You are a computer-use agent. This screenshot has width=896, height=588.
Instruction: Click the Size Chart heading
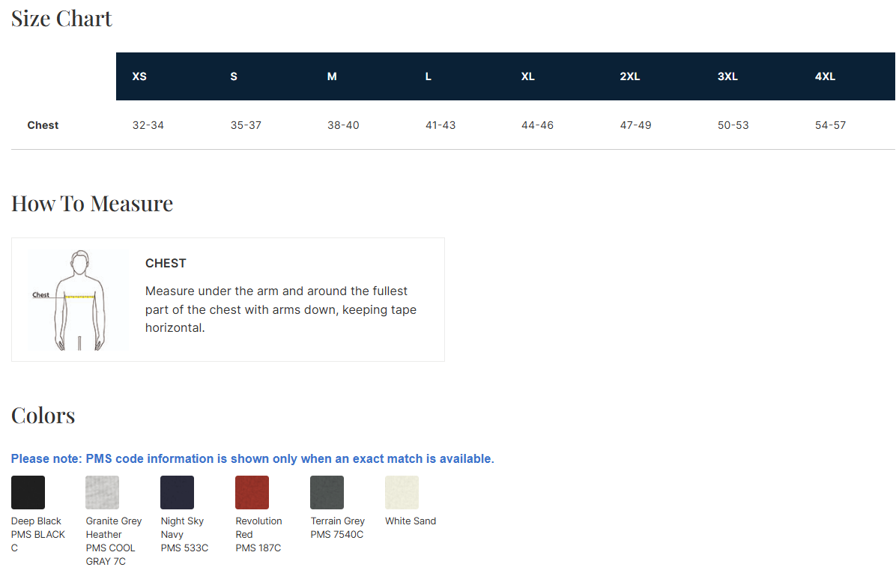61,19
